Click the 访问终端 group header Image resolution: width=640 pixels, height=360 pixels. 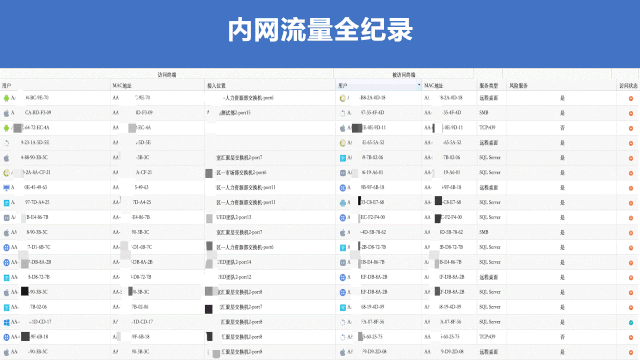(167, 75)
